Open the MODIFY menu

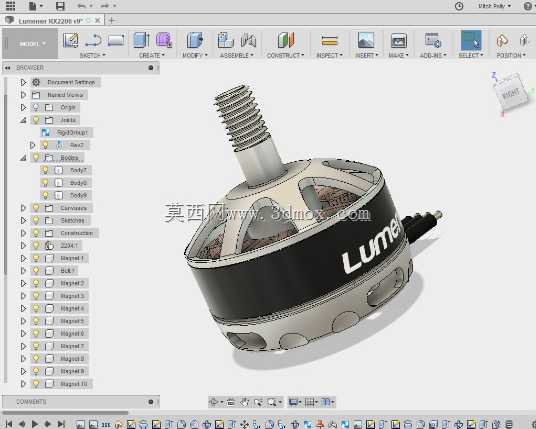[x=195, y=55]
